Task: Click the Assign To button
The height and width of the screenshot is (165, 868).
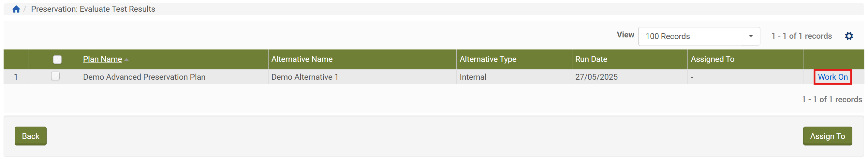Action: (x=827, y=136)
